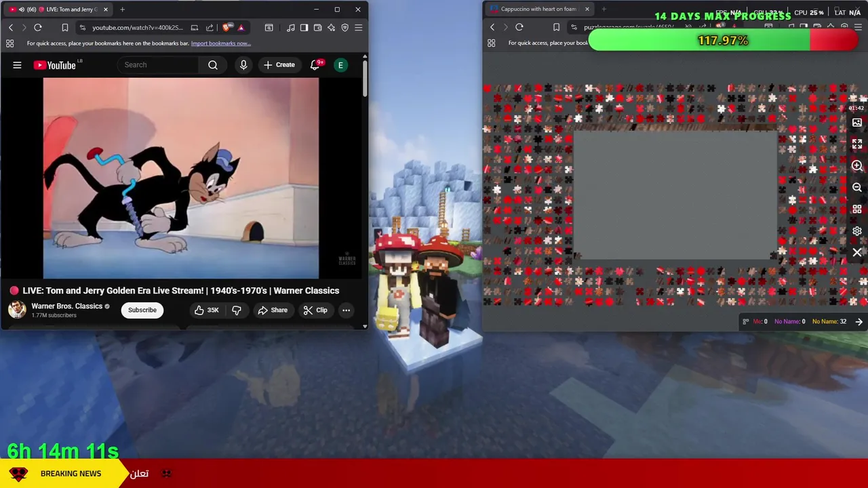
Task: Toggle the sidebar panel in YouTube browser
Action: [x=304, y=28]
